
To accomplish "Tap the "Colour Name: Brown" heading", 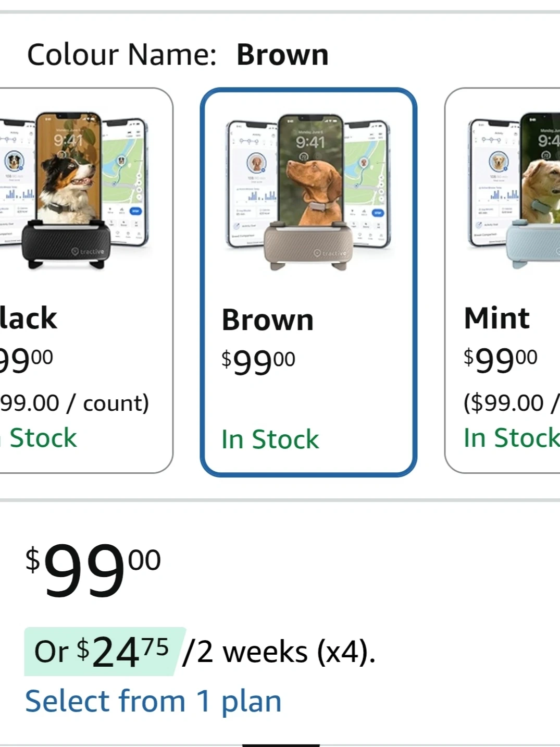I will 178,55.
